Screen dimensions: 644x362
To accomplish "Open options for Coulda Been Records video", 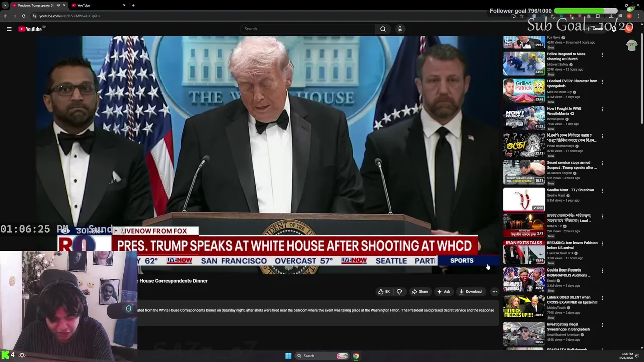I will (602, 271).
